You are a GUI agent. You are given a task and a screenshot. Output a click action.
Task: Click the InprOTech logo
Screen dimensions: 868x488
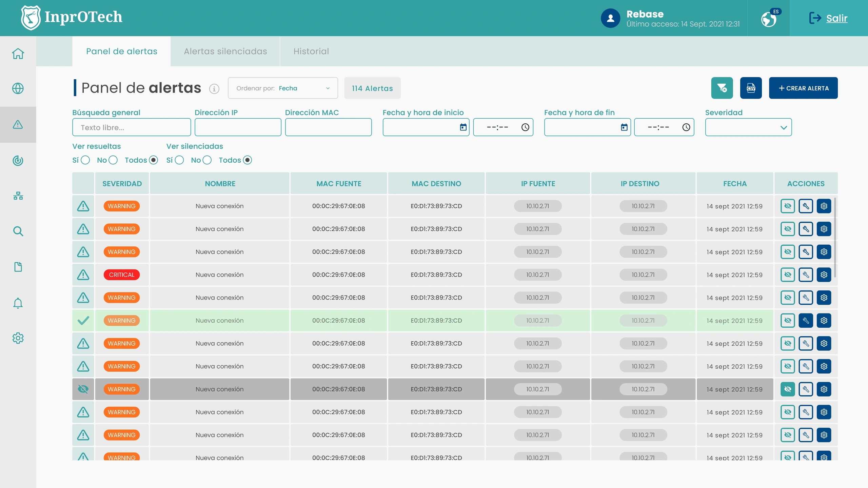[72, 18]
